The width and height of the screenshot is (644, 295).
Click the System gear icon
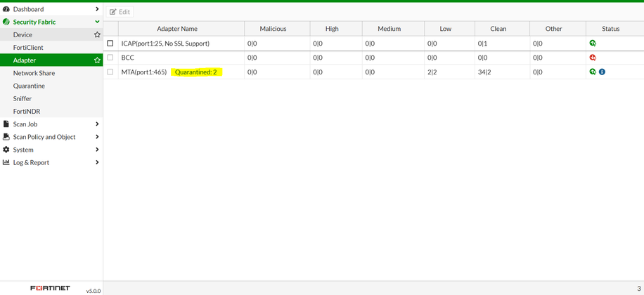6,150
